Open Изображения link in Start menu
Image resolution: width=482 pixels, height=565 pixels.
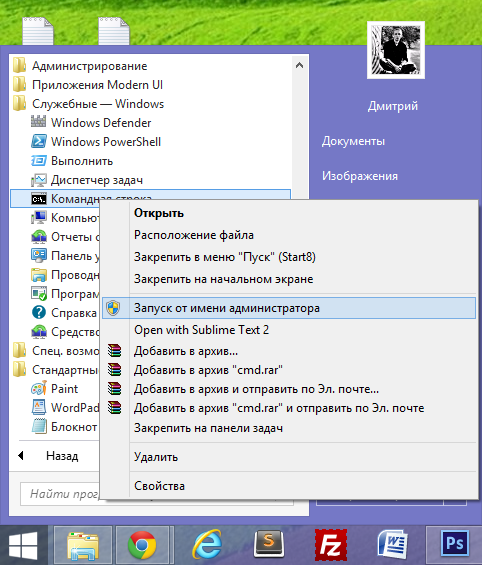tap(360, 176)
